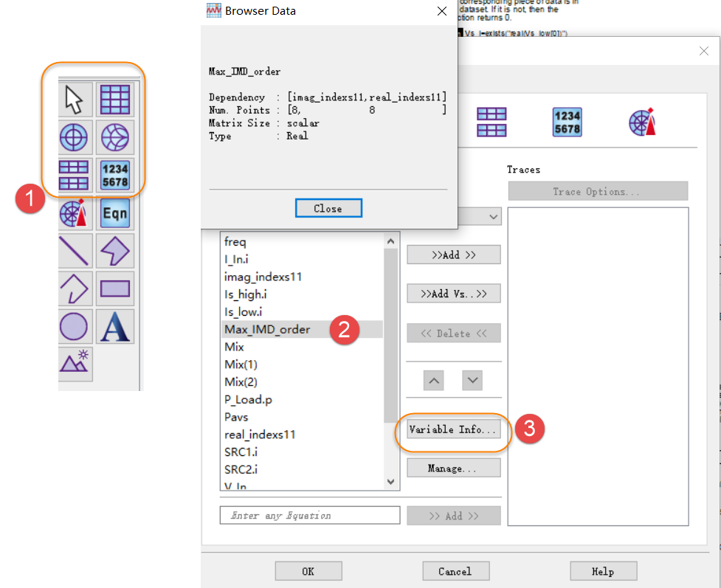Select SRC2.i variable
The height and width of the screenshot is (588, 721).
[x=302, y=469]
